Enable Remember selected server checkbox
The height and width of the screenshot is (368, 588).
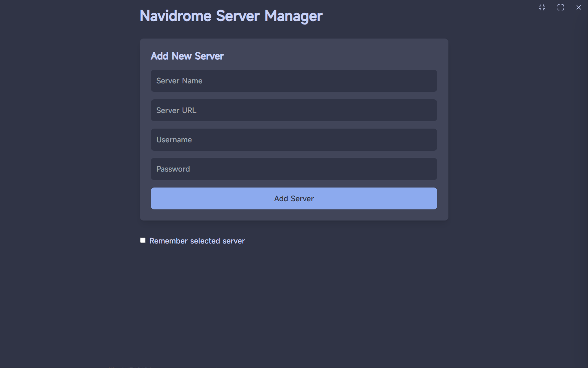point(143,241)
